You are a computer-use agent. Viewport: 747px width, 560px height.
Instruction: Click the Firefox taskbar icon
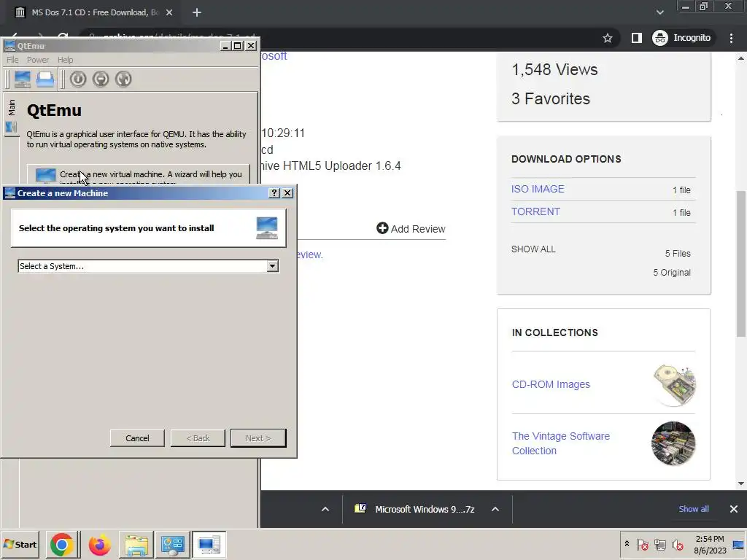99,545
